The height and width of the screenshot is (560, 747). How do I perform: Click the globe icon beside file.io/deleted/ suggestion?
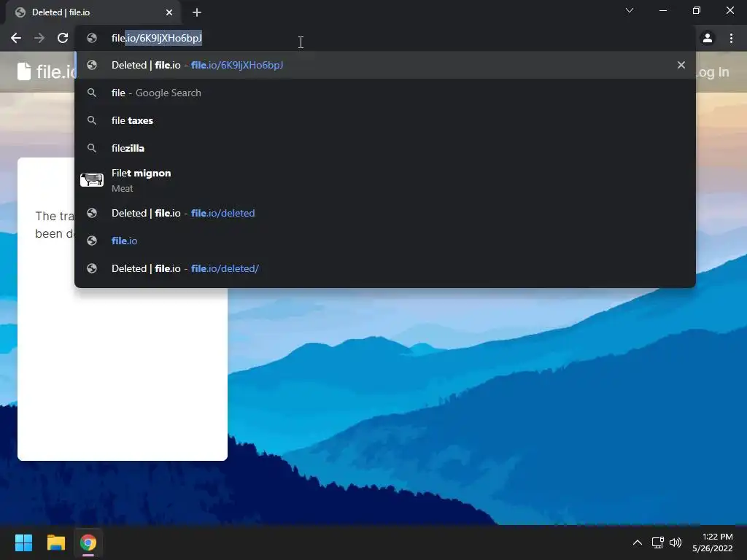point(92,268)
